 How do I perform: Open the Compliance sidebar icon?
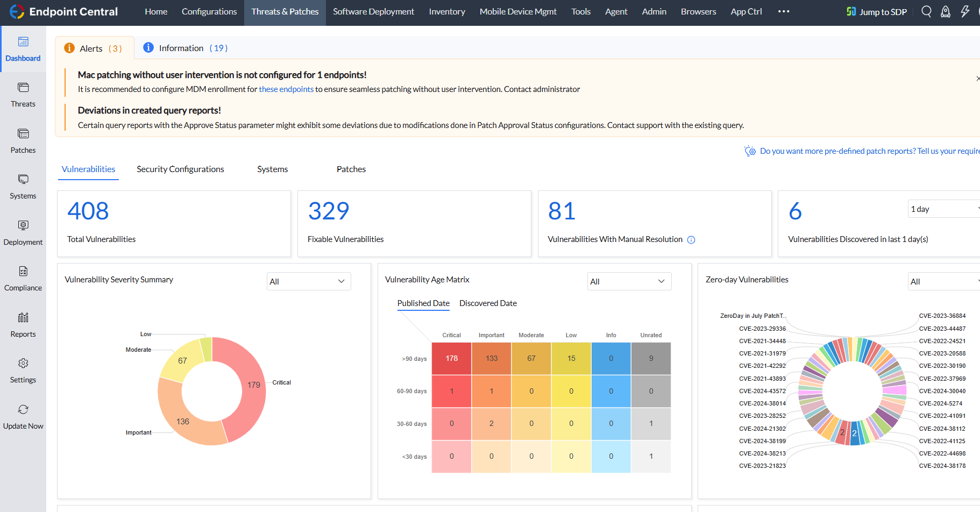[x=23, y=272]
